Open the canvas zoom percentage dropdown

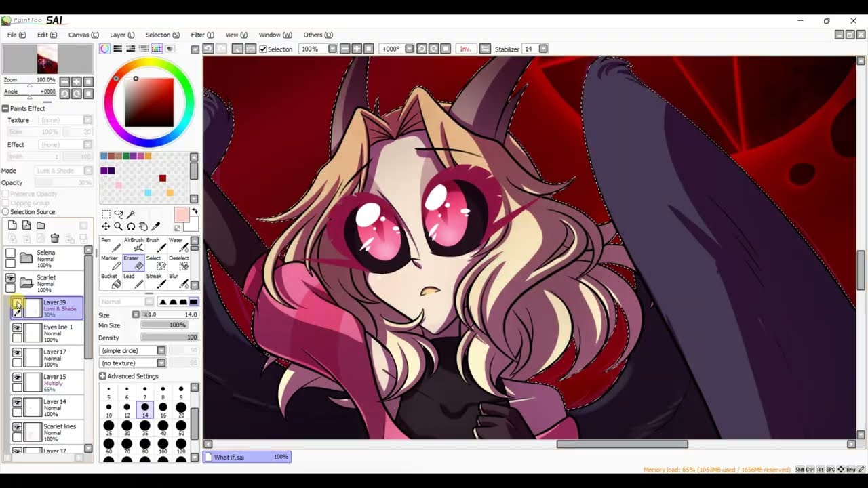[332, 49]
